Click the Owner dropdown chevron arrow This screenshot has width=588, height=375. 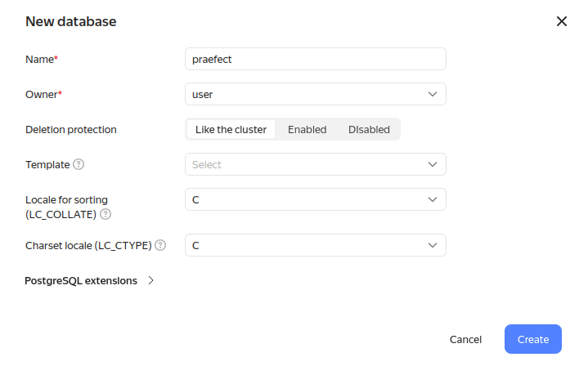[x=433, y=94]
